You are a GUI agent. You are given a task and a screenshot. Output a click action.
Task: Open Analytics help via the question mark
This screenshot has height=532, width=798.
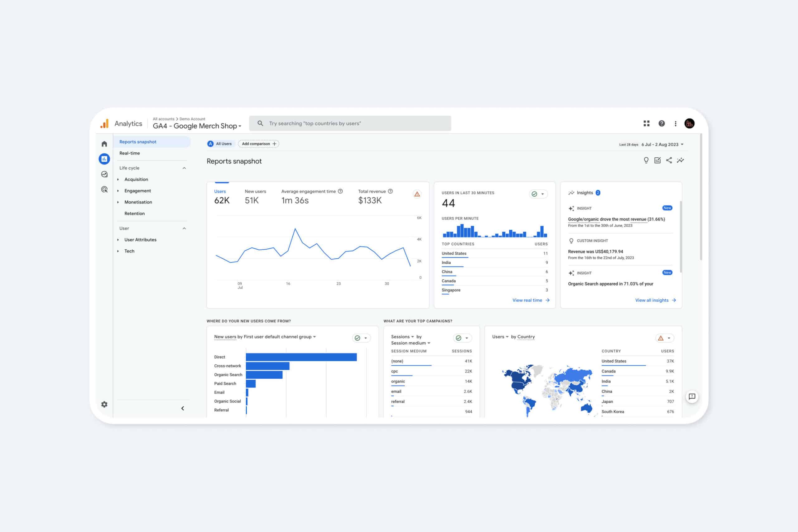tap(661, 123)
